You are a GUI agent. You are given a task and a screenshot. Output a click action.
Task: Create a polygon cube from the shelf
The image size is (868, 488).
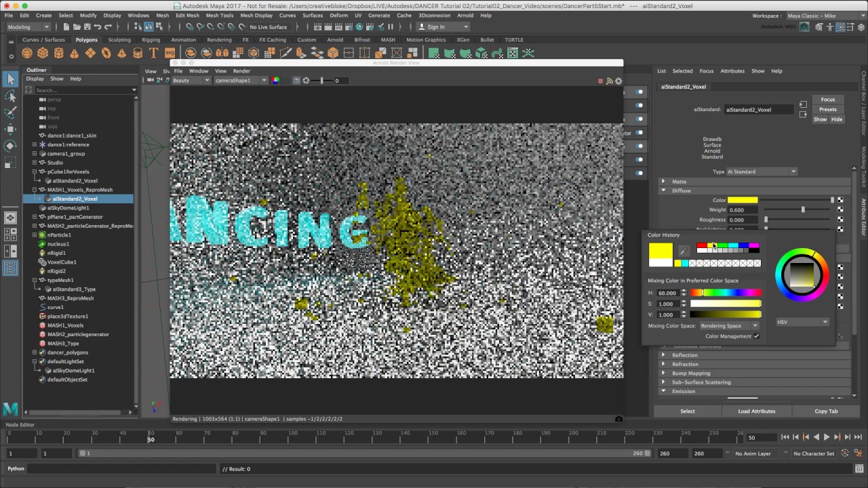[43, 53]
